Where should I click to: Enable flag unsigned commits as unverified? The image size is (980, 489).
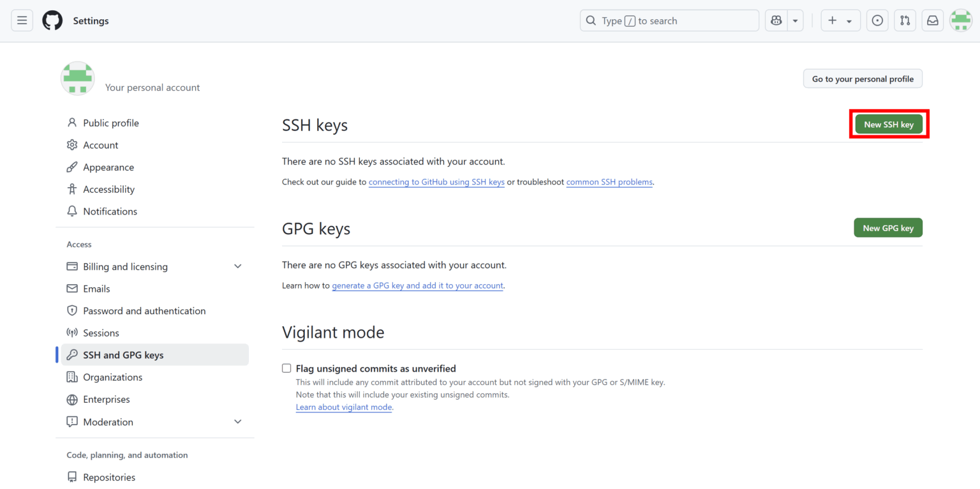pos(286,368)
